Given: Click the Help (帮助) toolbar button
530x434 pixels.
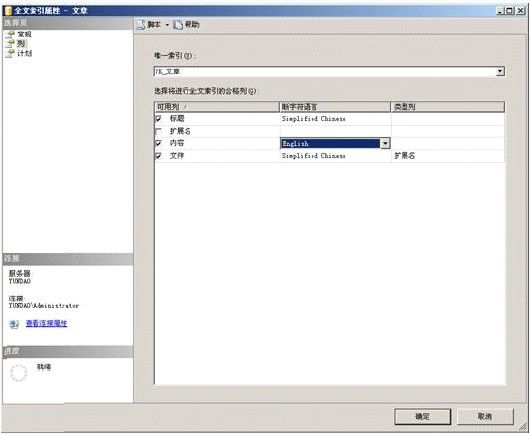Looking at the screenshot, I should [x=186, y=25].
